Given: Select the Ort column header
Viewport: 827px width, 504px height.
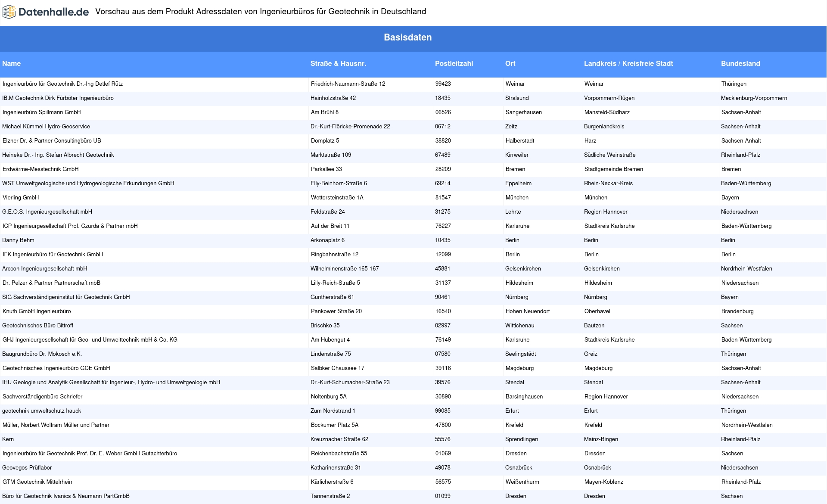Looking at the screenshot, I should [x=510, y=63].
